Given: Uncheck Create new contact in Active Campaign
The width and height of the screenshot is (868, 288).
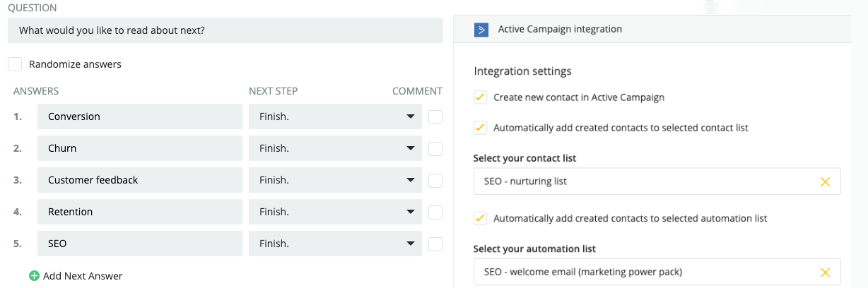Looking at the screenshot, I should point(481,97).
